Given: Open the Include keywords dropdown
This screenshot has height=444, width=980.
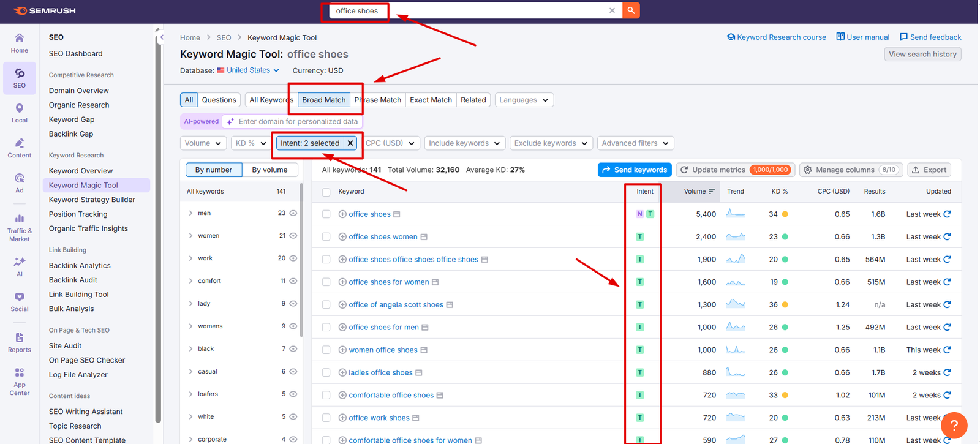Looking at the screenshot, I should (465, 143).
